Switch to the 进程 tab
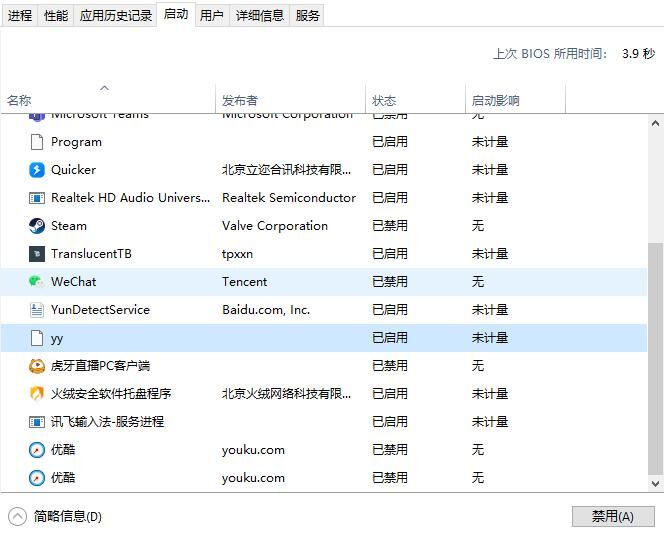The height and width of the screenshot is (541, 664). [20, 15]
